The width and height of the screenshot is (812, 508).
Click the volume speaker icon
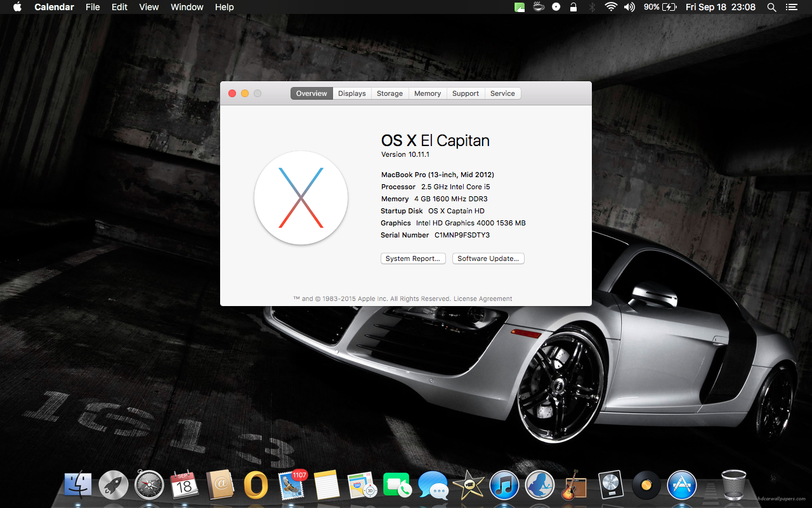click(x=629, y=7)
